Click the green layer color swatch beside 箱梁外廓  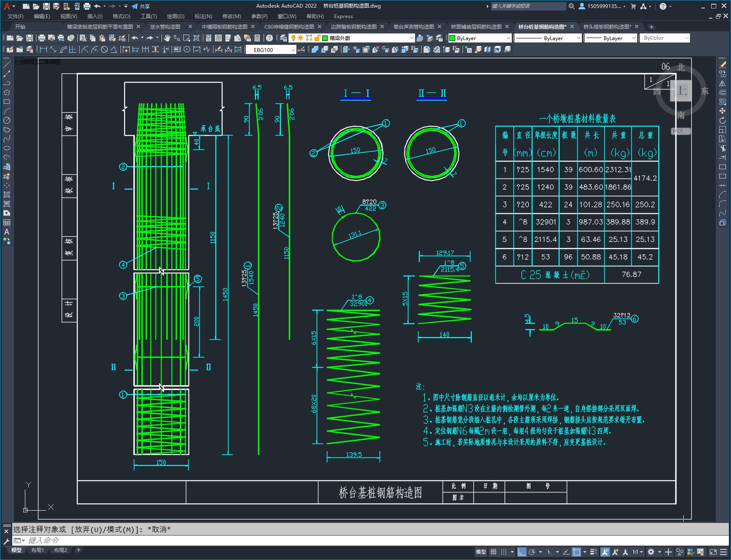pyautogui.click(x=325, y=38)
